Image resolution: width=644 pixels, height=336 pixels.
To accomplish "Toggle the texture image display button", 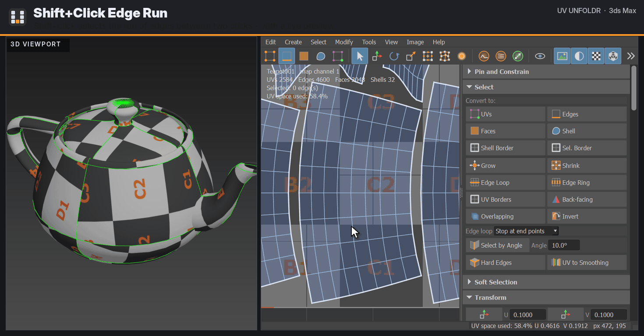I will [x=562, y=56].
